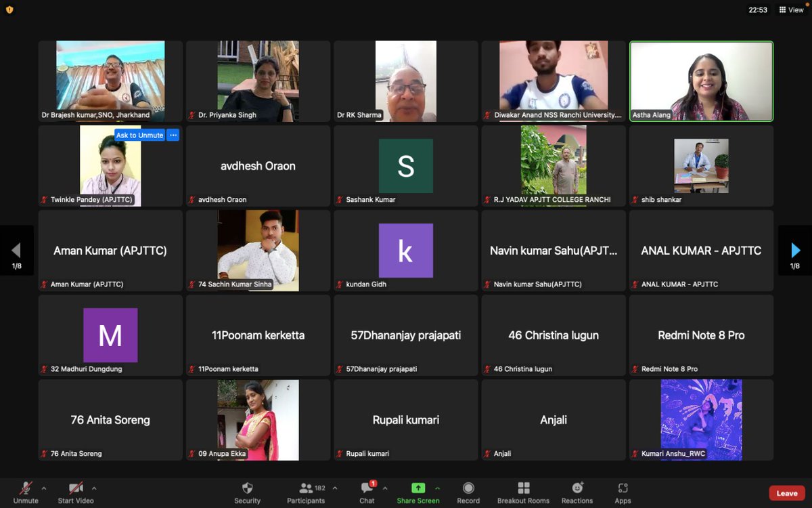Viewport: 812px width, 508px height.
Task: Expand Participants options arrow
Action: pyautogui.click(x=334, y=488)
